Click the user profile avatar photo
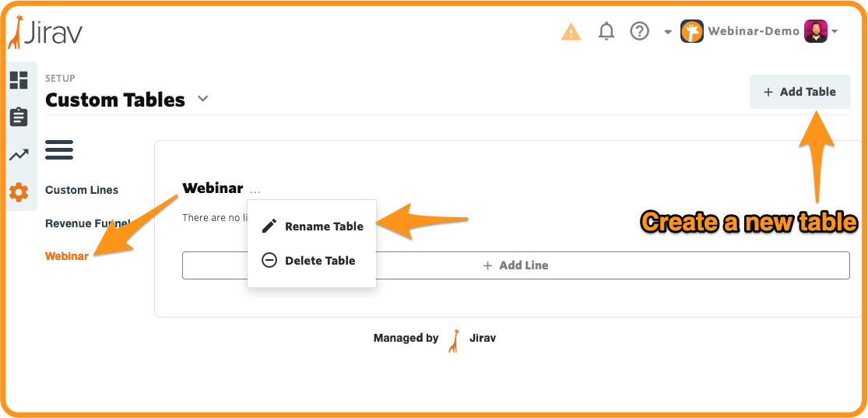868x418 pixels. point(815,32)
